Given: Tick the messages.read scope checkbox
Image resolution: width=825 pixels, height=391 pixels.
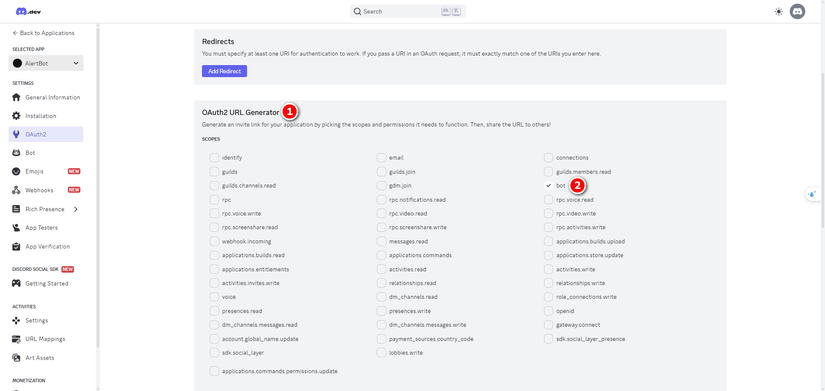Looking at the screenshot, I should [x=381, y=242].
